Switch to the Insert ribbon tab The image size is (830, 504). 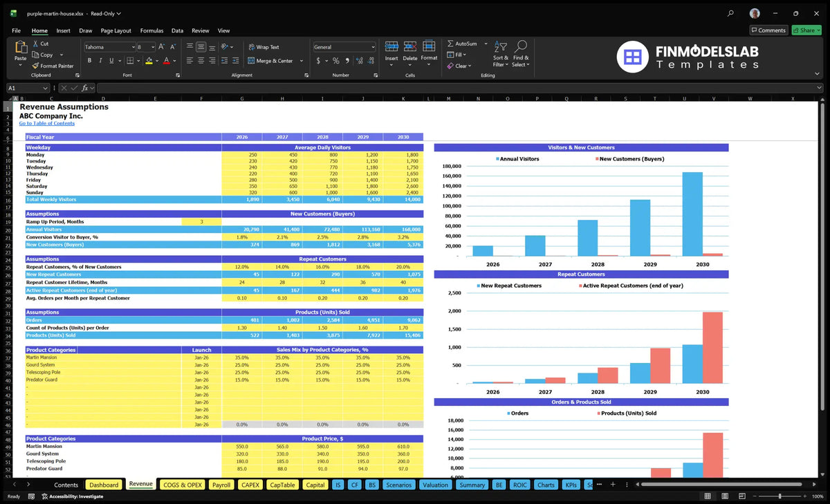click(63, 30)
